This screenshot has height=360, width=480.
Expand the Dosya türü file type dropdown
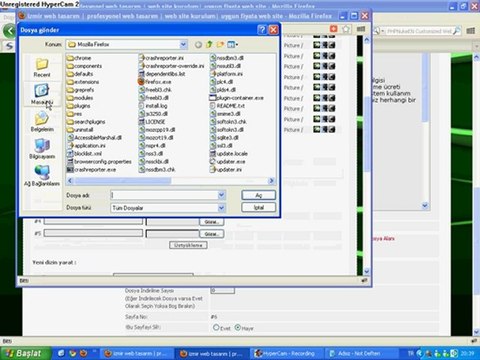[221, 208]
